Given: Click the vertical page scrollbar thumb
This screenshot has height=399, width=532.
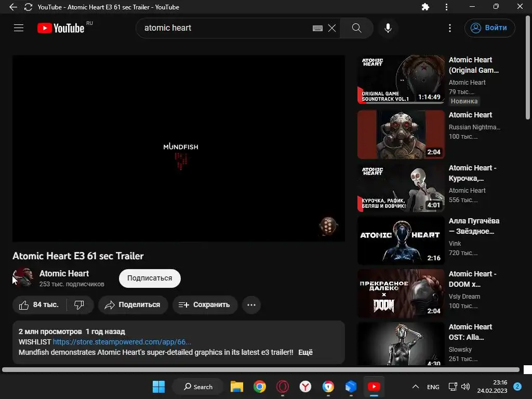Looking at the screenshot, I should point(528,68).
